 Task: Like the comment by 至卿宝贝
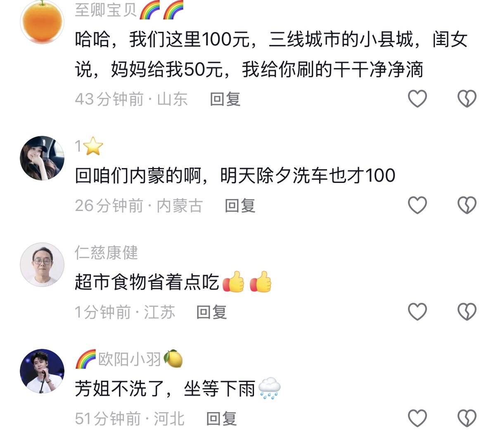(x=417, y=99)
